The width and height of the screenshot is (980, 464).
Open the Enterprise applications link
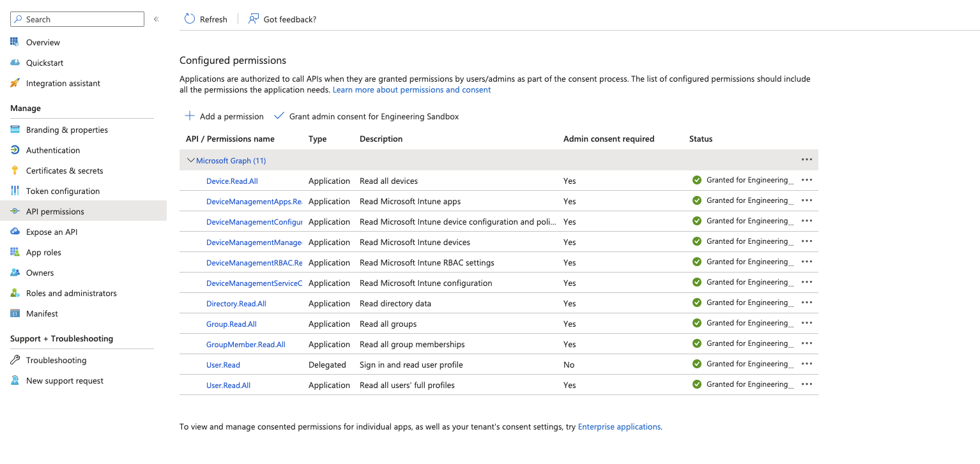(x=619, y=426)
